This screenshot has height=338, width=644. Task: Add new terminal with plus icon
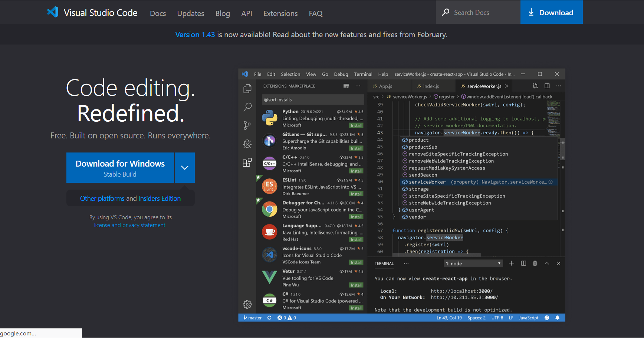[x=511, y=263]
